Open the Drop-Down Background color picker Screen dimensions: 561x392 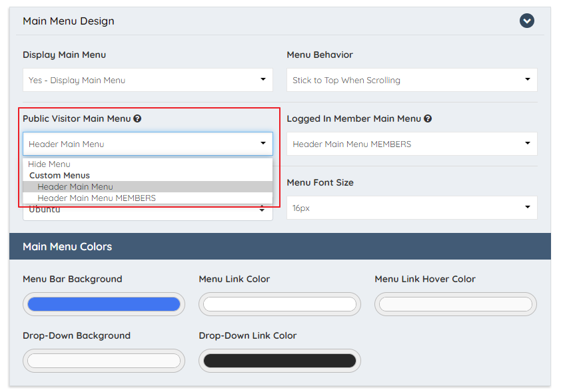point(103,361)
